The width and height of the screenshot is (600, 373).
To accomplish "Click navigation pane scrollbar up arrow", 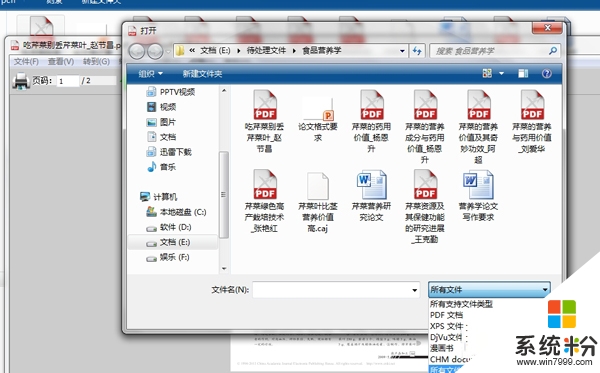I will (224, 91).
